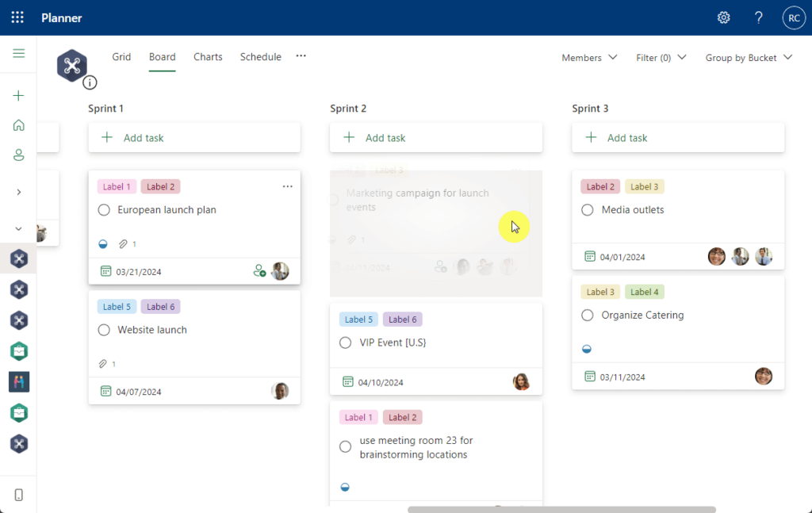Viewport: 812px width, 513px height.
Task: Open the app launcher waffle icon
Action: pyautogui.click(x=17, y=17)
